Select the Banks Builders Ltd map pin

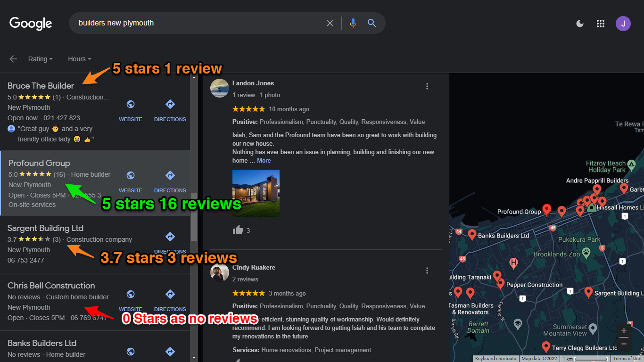(x=472, y=234)
